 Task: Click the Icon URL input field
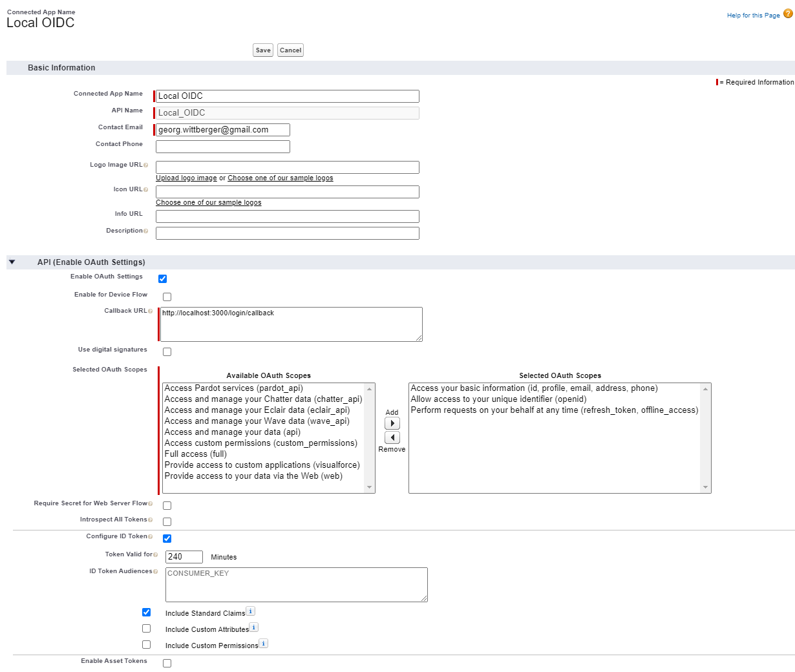[288, 192]
